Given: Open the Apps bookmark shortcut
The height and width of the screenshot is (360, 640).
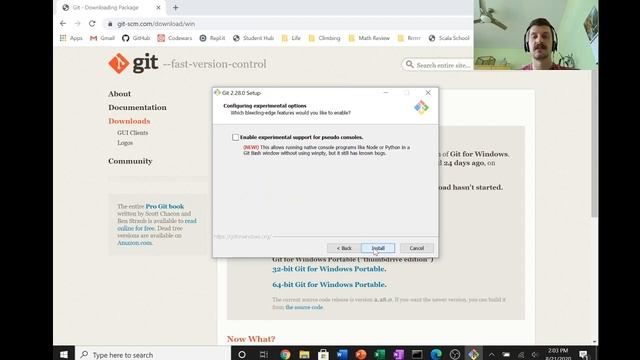Looking at the screenshot, I should click(71, 38).
